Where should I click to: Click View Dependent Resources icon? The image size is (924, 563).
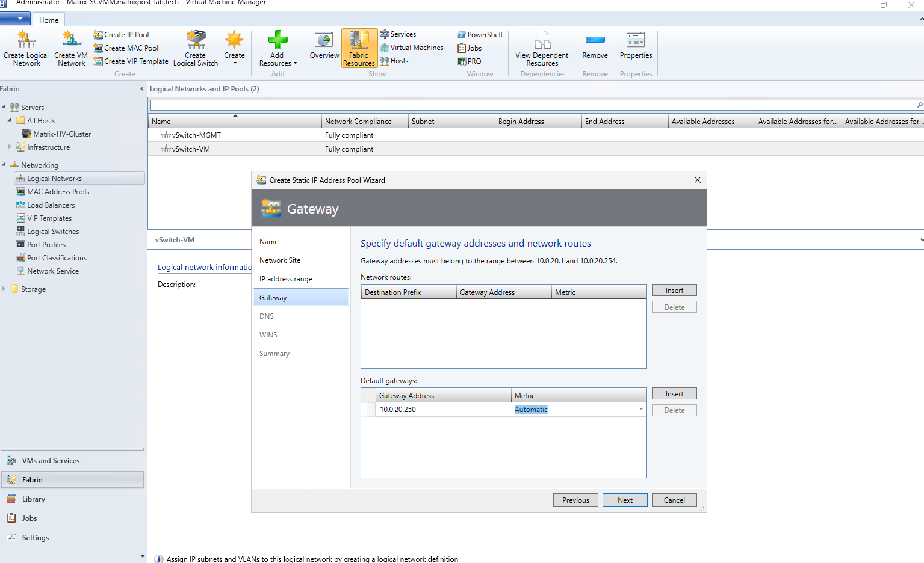(x=542, y=48)
